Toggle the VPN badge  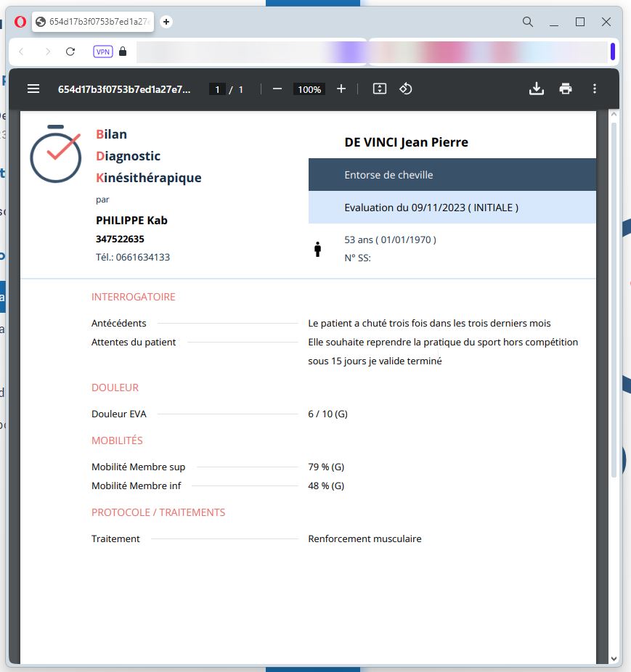pyautogui.click(x=103, y=52)
